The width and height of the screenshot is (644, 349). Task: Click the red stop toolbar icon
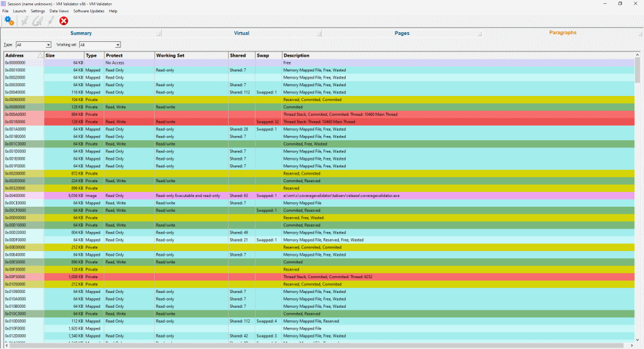64,21
